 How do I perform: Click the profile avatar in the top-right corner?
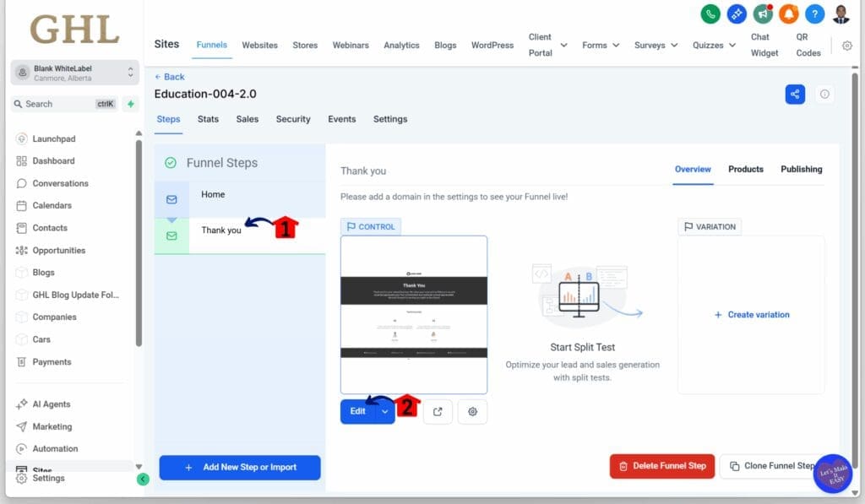(x=839, y=14)
